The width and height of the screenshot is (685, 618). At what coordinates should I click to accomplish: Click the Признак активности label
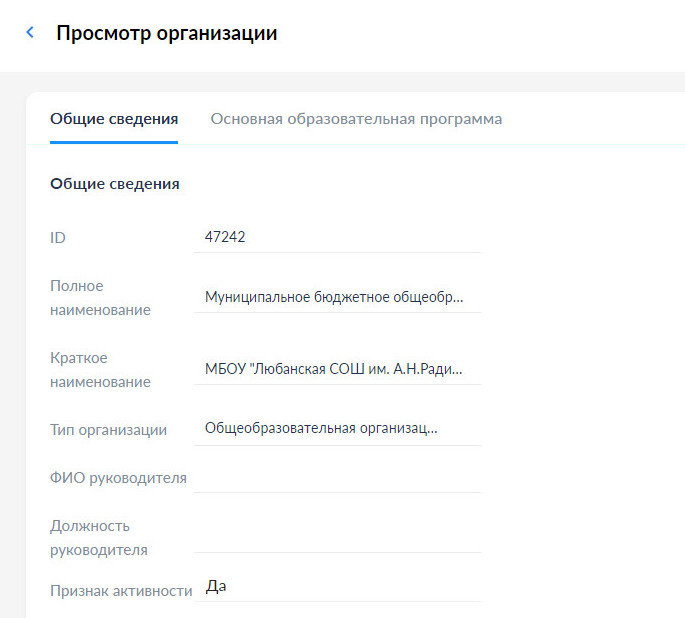(121, 591)
